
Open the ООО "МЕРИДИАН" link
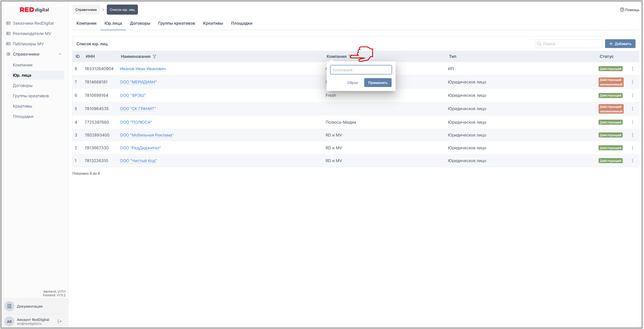[x=138, y=82]
